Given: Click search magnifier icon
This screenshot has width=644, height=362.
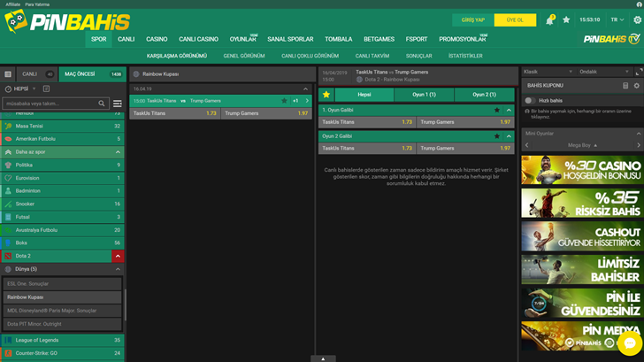Looking at the screenshot, I should point(102,104).
